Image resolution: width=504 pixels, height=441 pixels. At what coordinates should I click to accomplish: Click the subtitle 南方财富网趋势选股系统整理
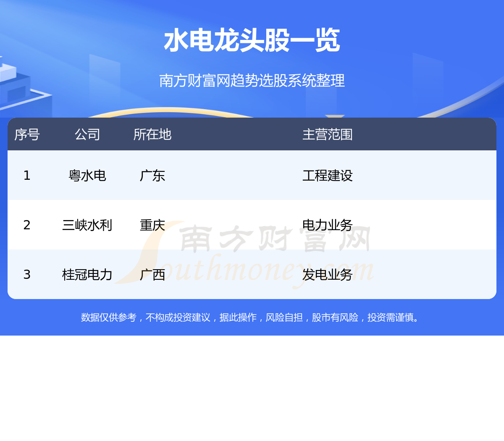(252, 80)
